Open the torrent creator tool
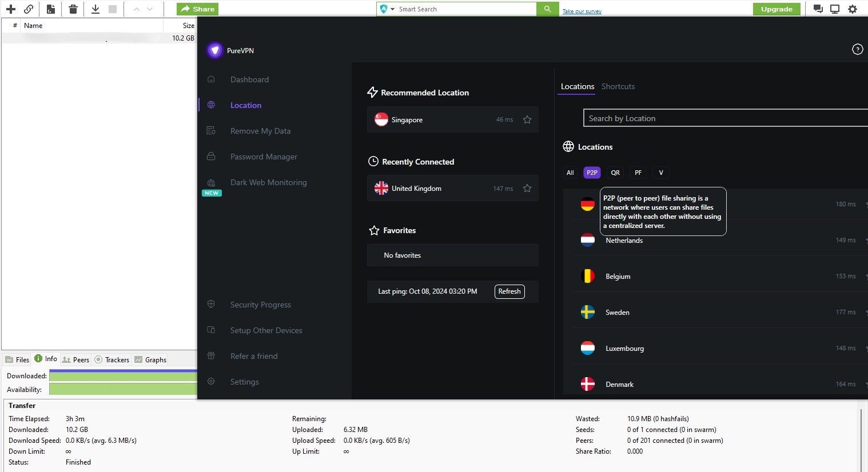 coord(50,9)
